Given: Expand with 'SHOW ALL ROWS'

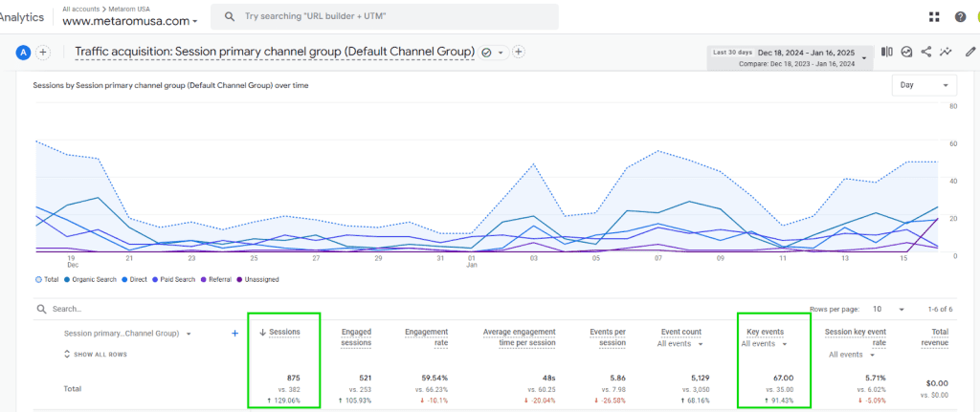Looking at the screenshot, I should coord(95,355).
